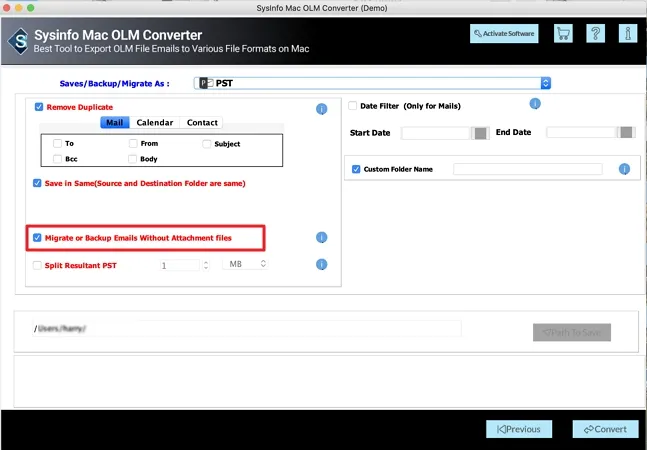
Task: Click the Previous button
Action: [x=519, y=429]
